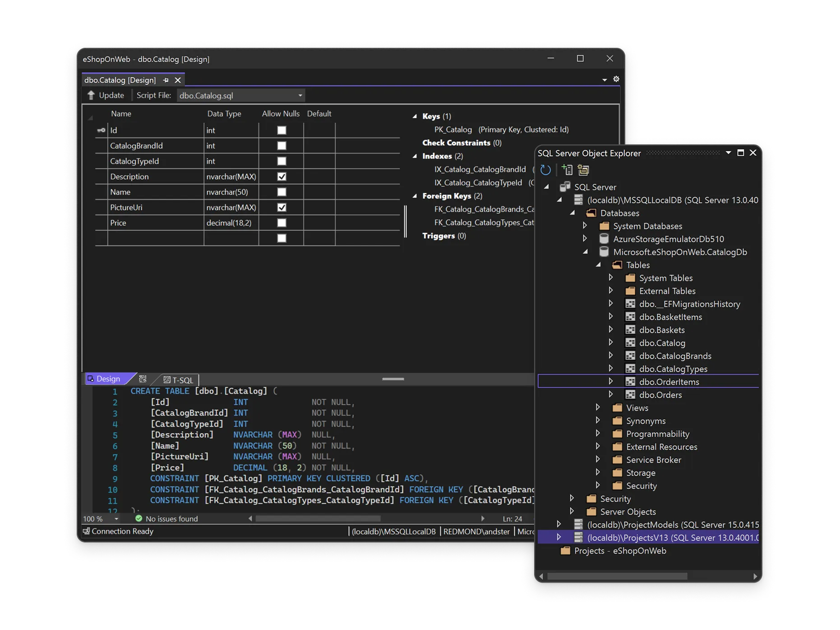Collapse the Foreign Keys section
This screenshot has height=630, width=840.
pyautogui.click(x=415, y=196)
